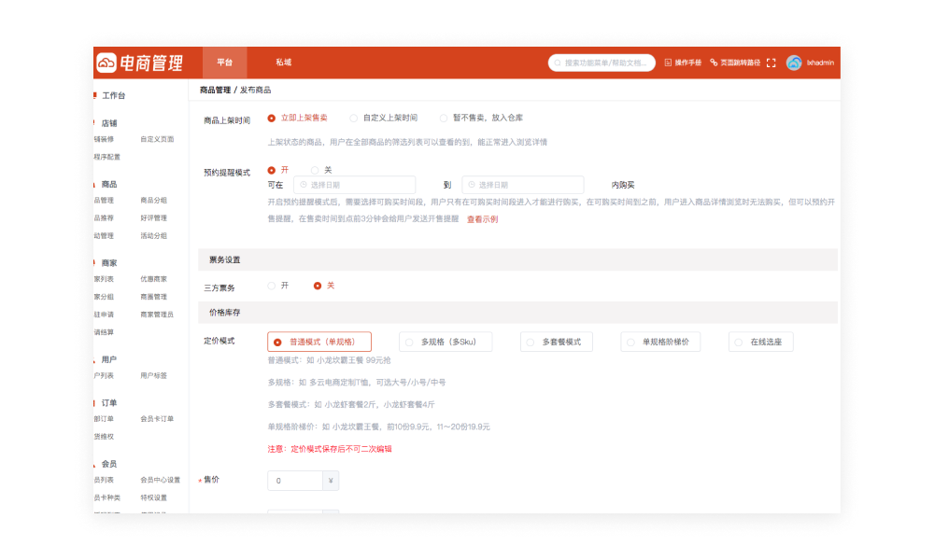Click the search magnifier in the top bar

click(558, 63)
